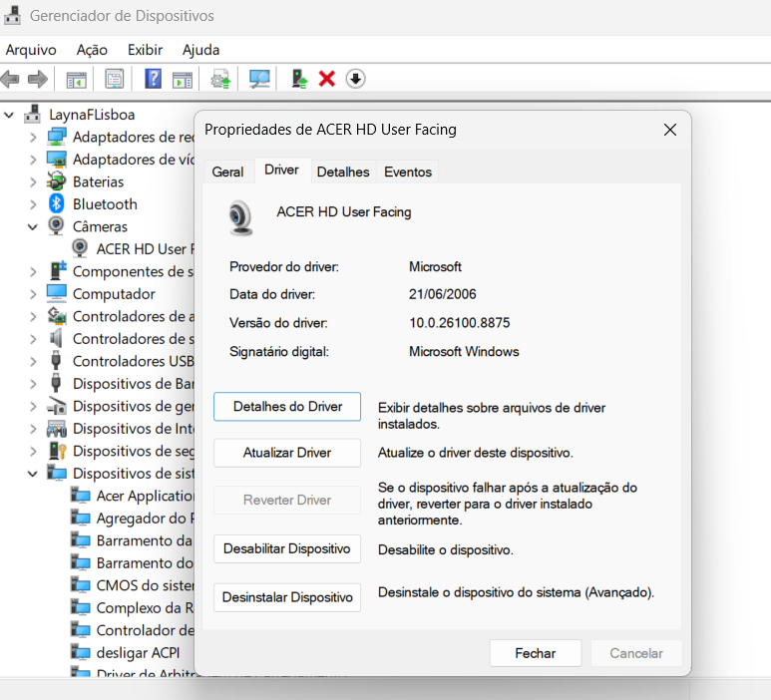The height and width of the screenshot is (700, 771).
Task: Click the blue Help question-mark icon
Action: point(153,79)
